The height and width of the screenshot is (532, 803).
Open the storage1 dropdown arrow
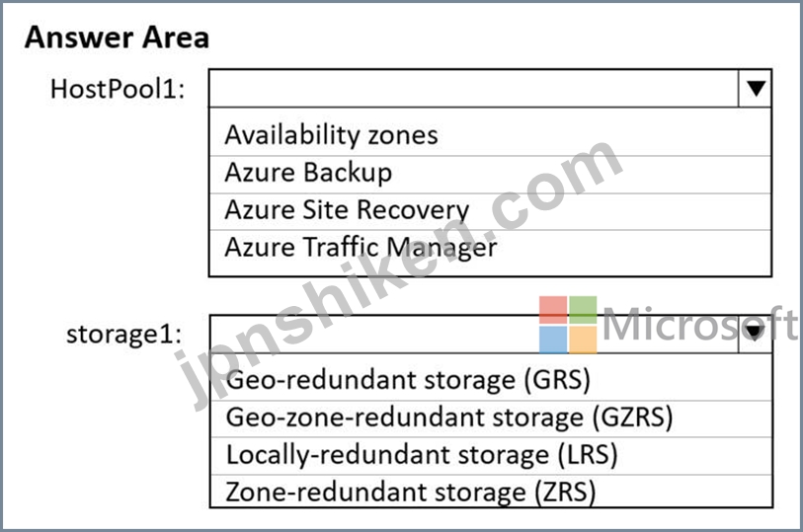click(756, 334)
